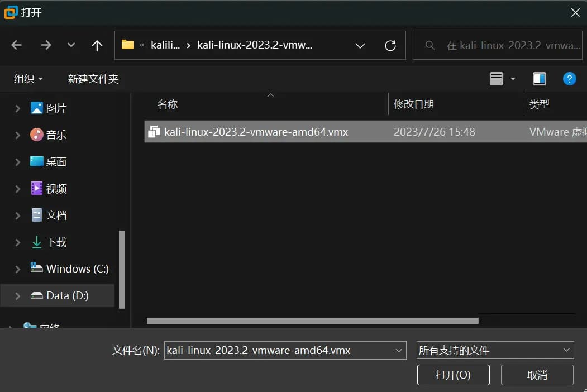This screenshot has width=587, height=392.
Task: Open view options dropdown arrow
Action: [x=513, y=79]
